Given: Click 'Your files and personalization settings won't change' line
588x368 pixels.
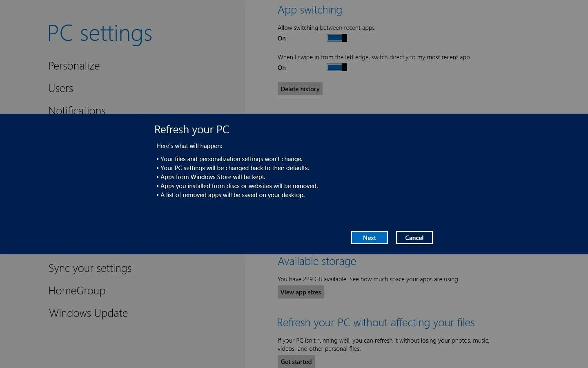Looking at the screenshot, I should (x=229, y=159).
